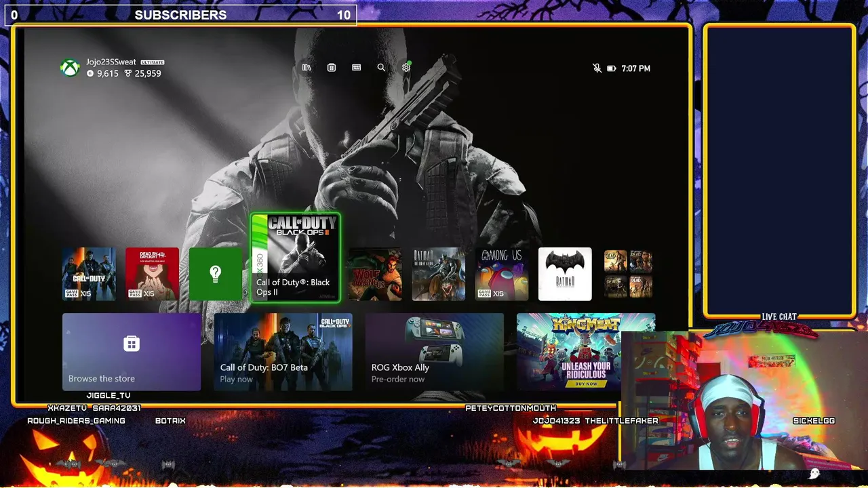The image size is (868, 488).
Task: Open the Xbox profile logo icon
Action: pyautogui.click(x=70, y=68)
